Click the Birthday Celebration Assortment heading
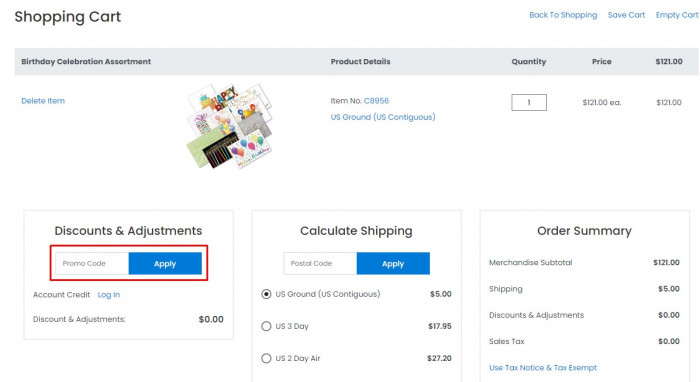The width and height of the screenshot is (700, 382). [x=86, y=62]
